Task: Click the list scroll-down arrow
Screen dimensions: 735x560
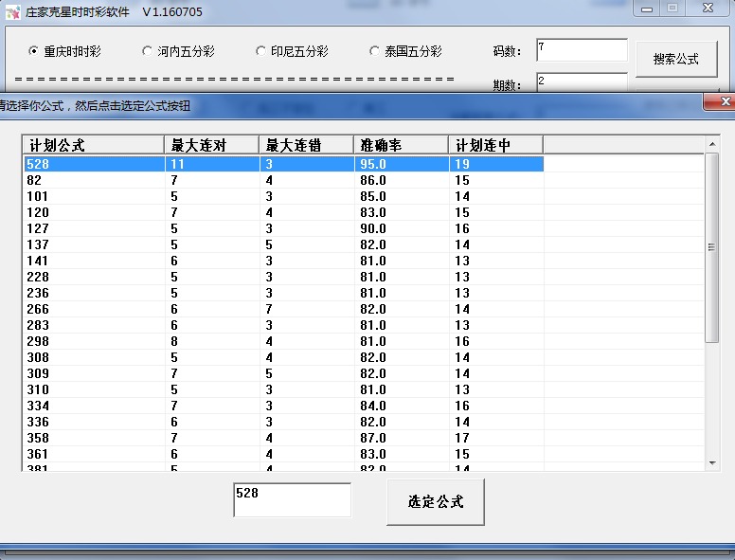Action: [x=712, y=463]
